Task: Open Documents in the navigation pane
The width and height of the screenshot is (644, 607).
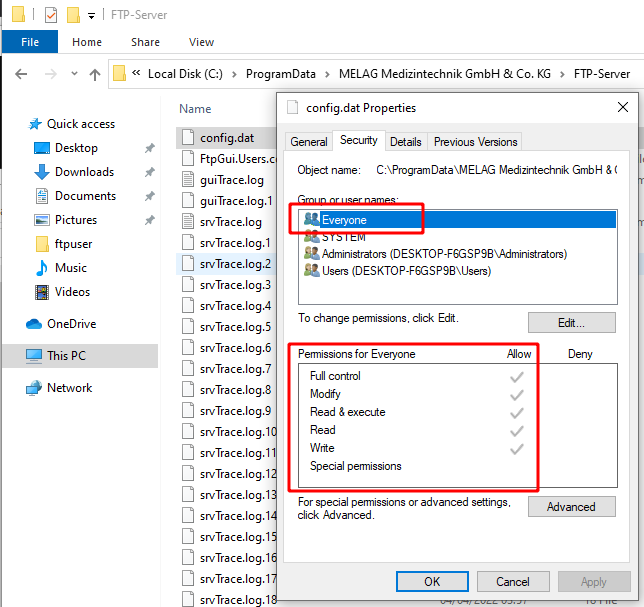Action: point(85,196)
